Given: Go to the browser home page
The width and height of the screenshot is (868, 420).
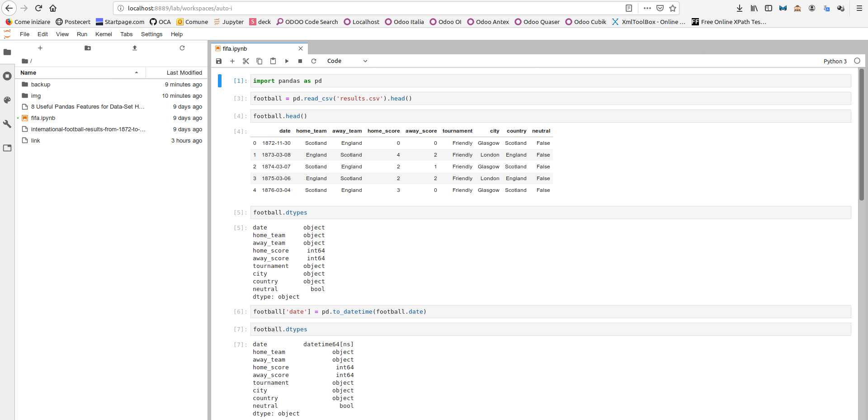Looking at the screenshot, I should 53,8.
